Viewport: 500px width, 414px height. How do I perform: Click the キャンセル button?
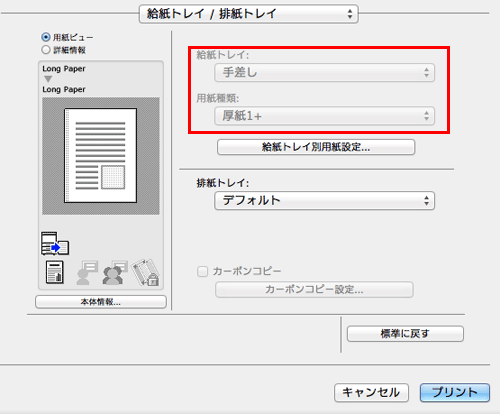click(371, 392)
